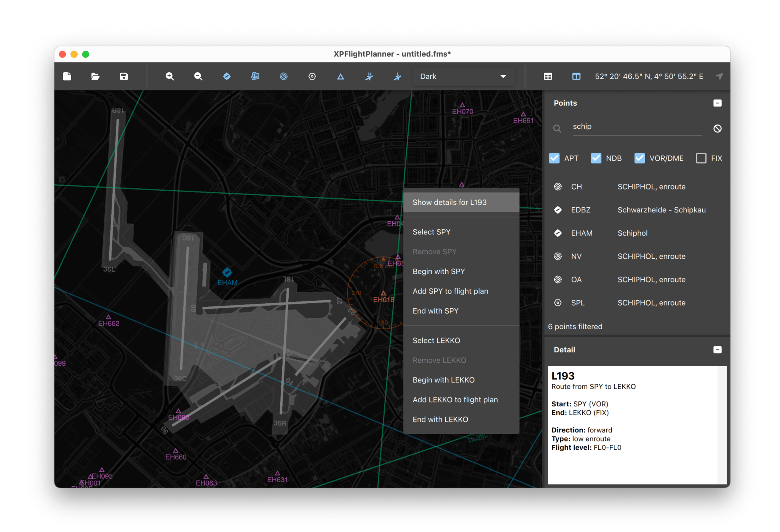Disable the VOR/DME filter checkbox
Viewport: 780px width, 532px height.
click(639, 158)
